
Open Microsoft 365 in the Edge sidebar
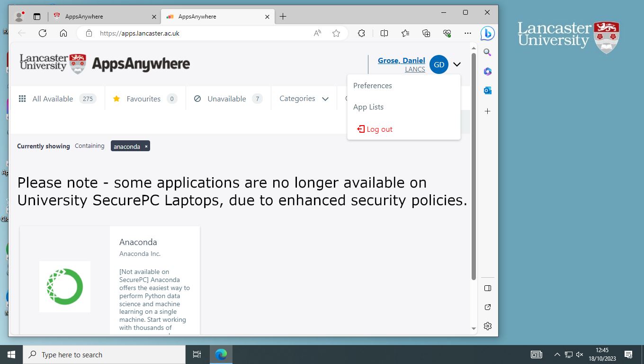click(x=487, y=71)
